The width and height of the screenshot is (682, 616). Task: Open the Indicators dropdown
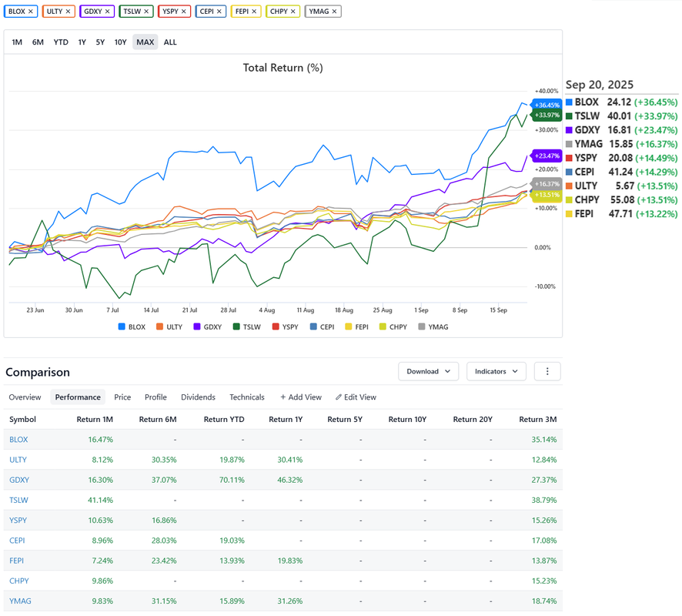(496, 371)
